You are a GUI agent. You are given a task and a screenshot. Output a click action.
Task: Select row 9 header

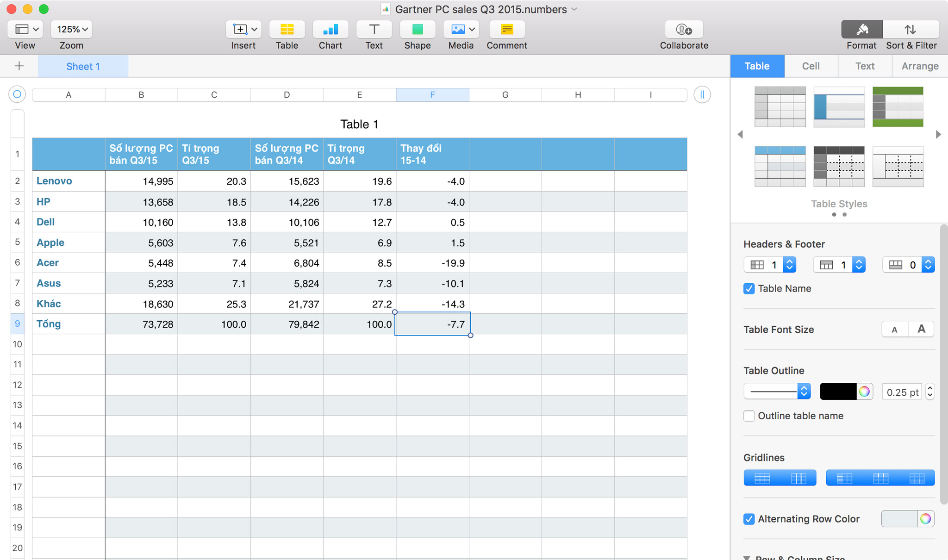click(17, 324)
